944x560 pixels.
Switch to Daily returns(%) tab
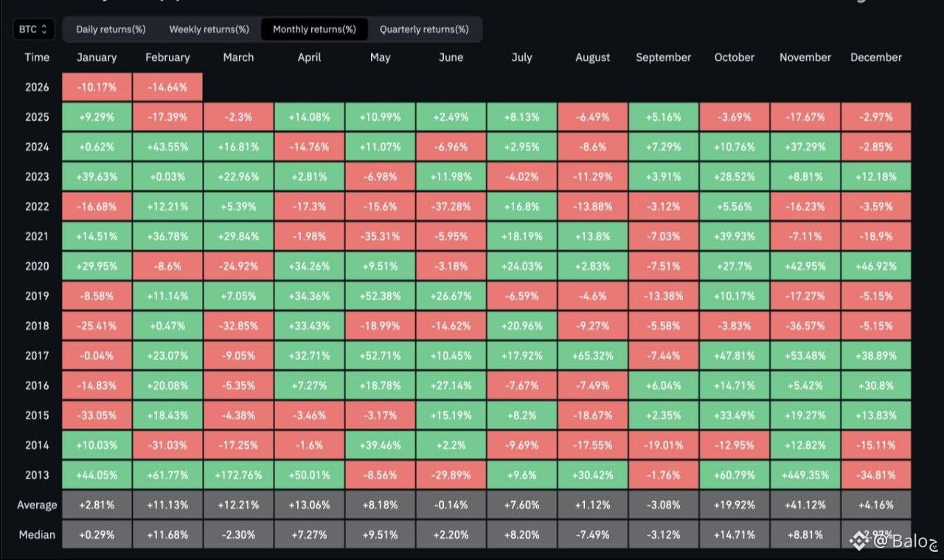(x=111, y=29)
